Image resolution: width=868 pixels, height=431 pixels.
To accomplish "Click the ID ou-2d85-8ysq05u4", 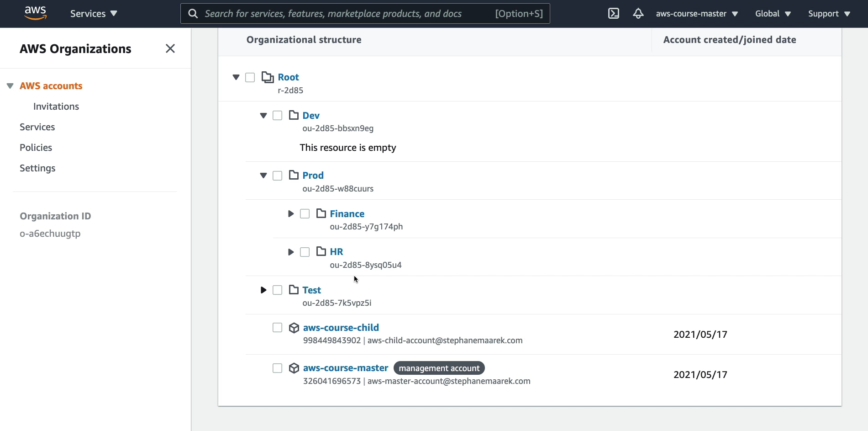I will pyautogui.click(x=366, y=265).
